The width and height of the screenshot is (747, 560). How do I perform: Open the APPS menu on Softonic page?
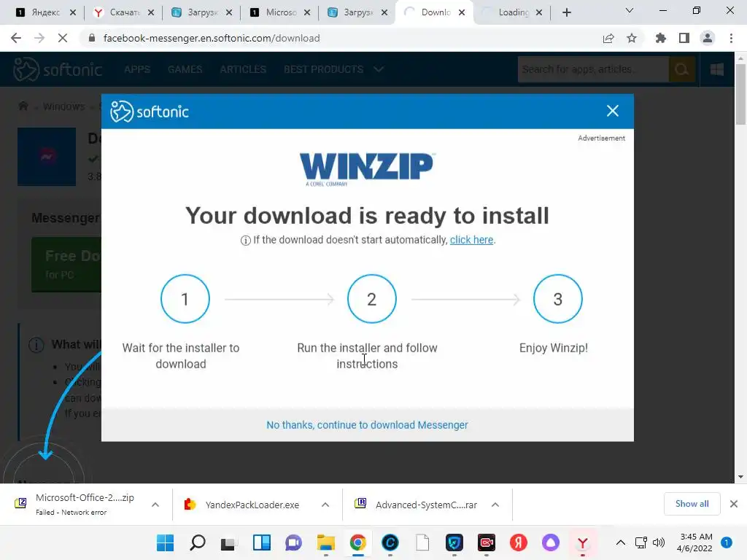pyautogui.click(x=137, y=69)
